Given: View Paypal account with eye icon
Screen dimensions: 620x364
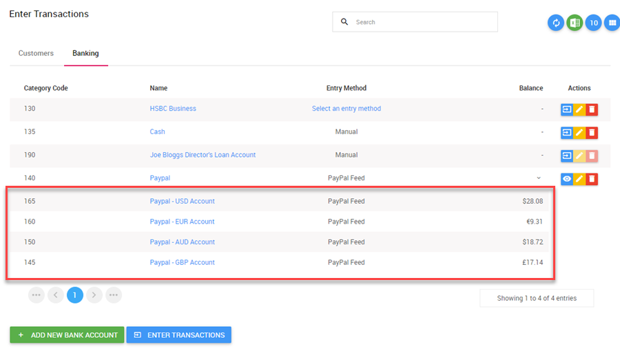Looking at the screenshot, I should [x=567, y=179].
